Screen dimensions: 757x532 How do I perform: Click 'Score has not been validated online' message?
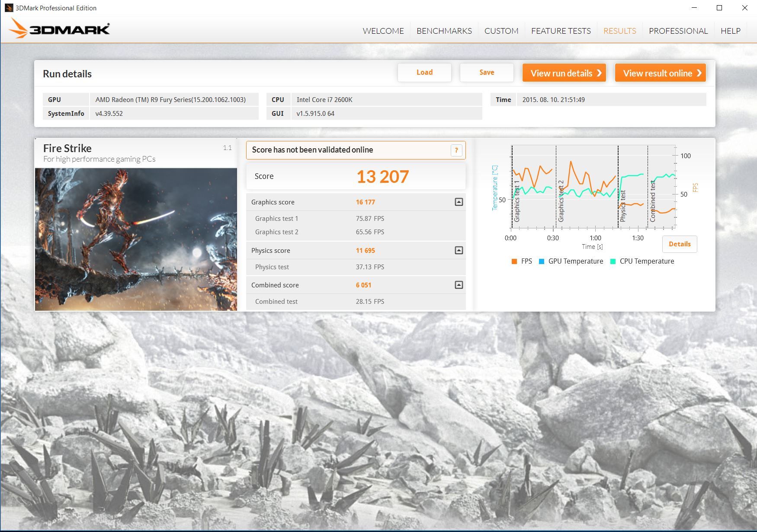coord(312,150)
